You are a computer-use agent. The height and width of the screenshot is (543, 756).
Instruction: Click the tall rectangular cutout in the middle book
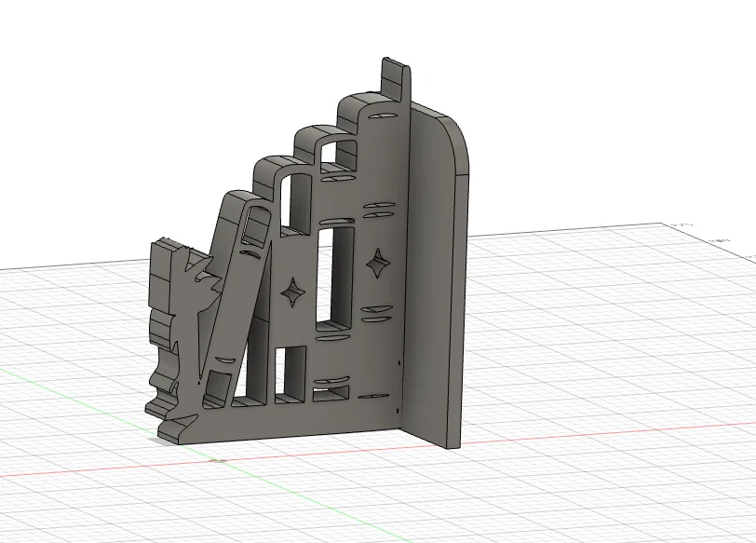(x=335, y=279)
